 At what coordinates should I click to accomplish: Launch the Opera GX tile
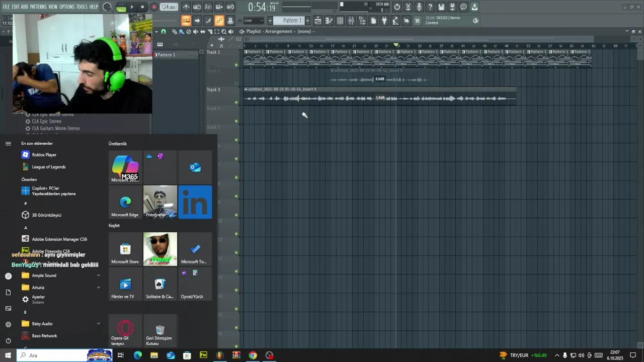[125, 331]
